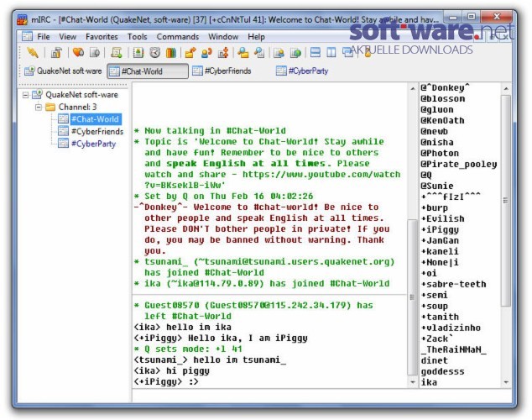Select #CyberFriends in the tree
532x420 pixels.
[x=97, y=131]
